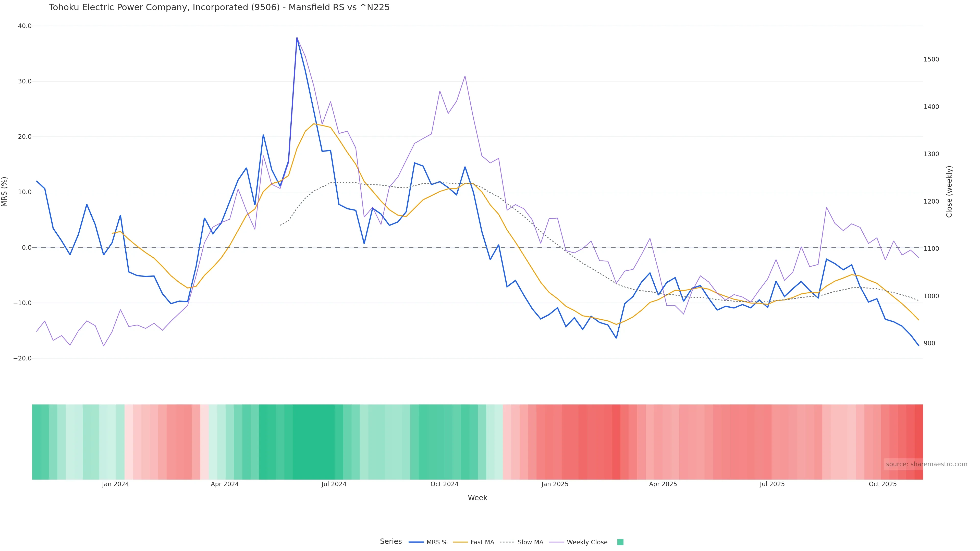Click the Week x-axis title
980x551 pixels.
(x=477, y=498)
